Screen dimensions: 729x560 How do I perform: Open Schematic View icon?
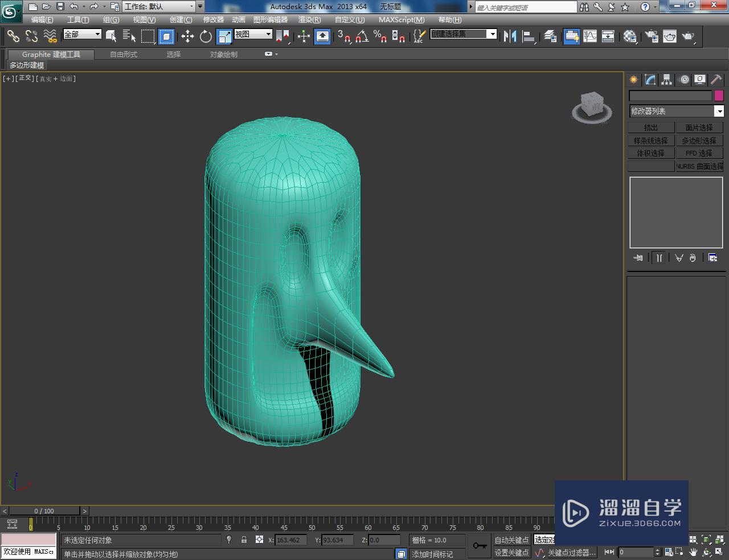pyautogui.click(x=608, y=36)
